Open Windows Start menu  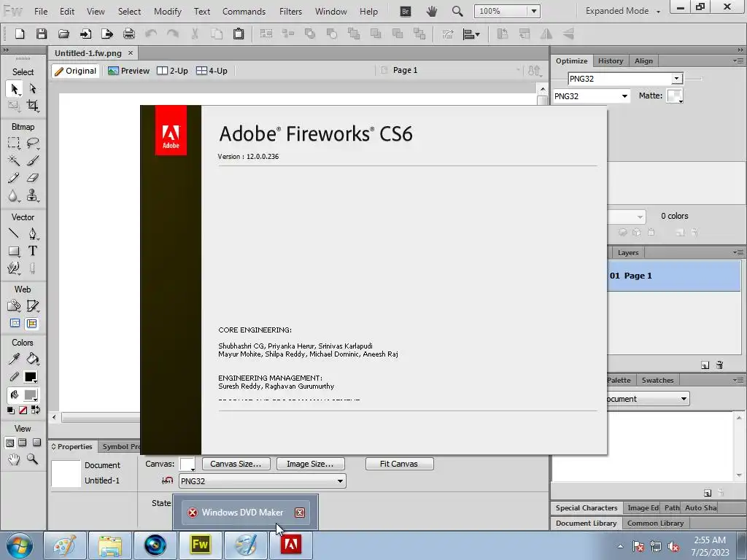[x=19, y=545]
